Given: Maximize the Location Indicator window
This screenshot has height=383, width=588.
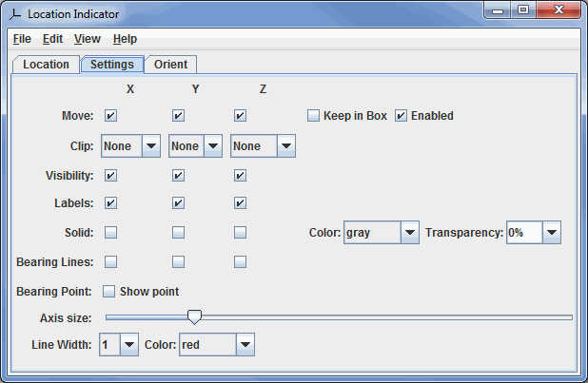Looking at the screenshot, I should click(x=522, y=10).
